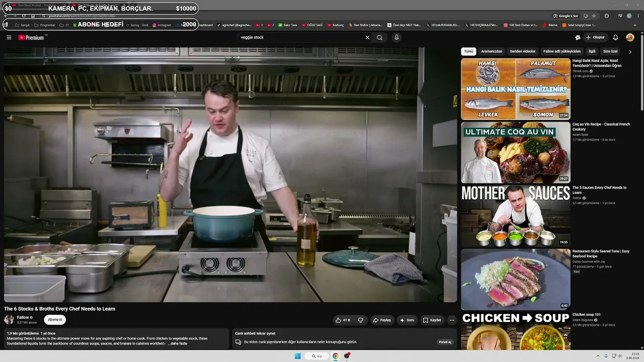Open 'Coq au Vin Recipe' video title

[x=601, y=127]
